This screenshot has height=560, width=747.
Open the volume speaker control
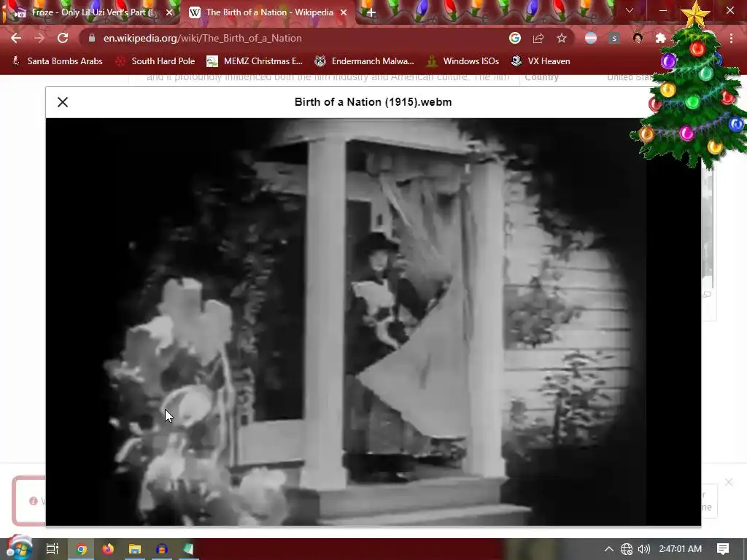tap(644, 549)
